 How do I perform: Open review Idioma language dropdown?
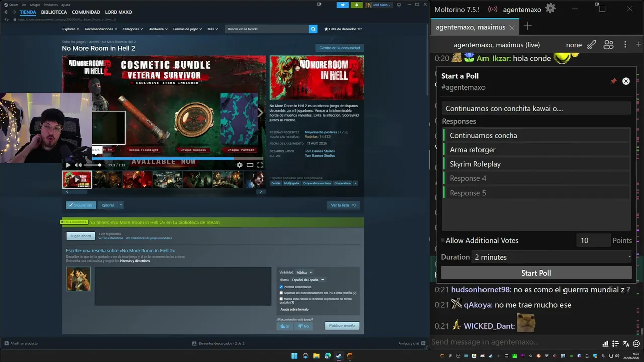308,280
